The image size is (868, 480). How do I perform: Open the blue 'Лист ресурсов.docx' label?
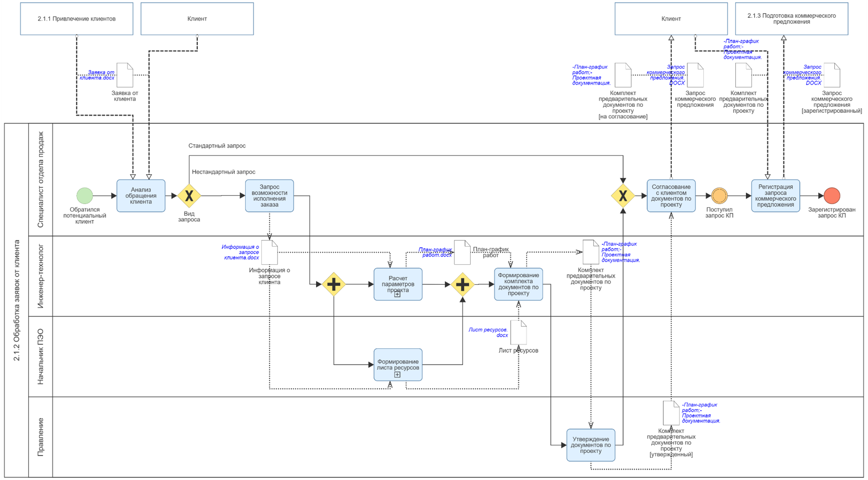point(488,332)
